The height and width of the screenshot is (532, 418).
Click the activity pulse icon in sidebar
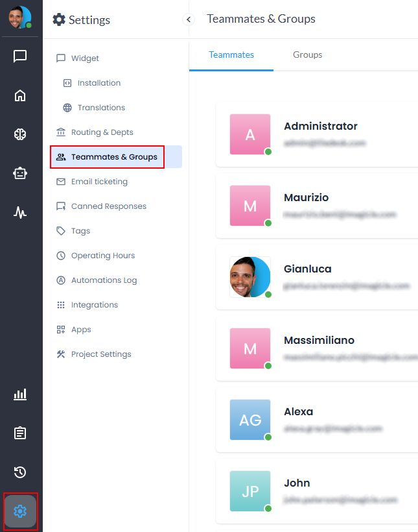[20, 212]
